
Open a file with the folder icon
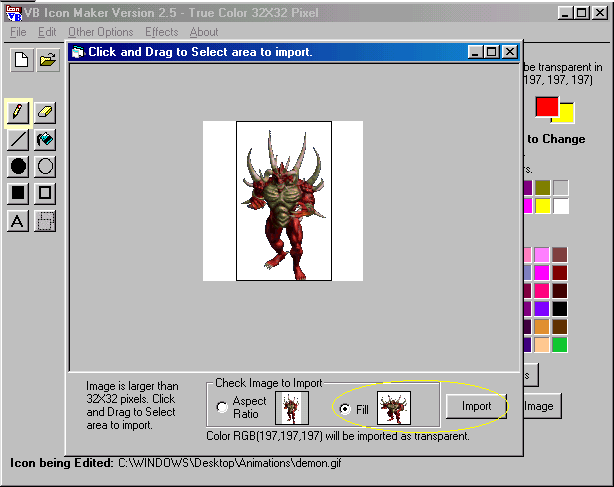48,60
